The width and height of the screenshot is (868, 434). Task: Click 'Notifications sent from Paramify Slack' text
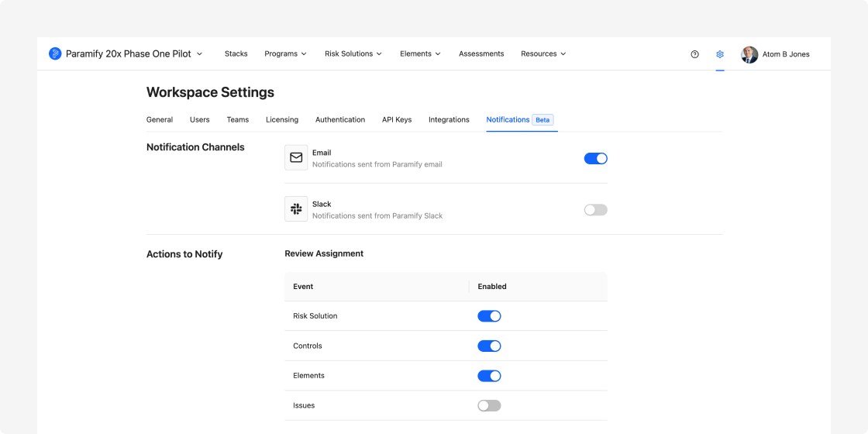point(377,216)
